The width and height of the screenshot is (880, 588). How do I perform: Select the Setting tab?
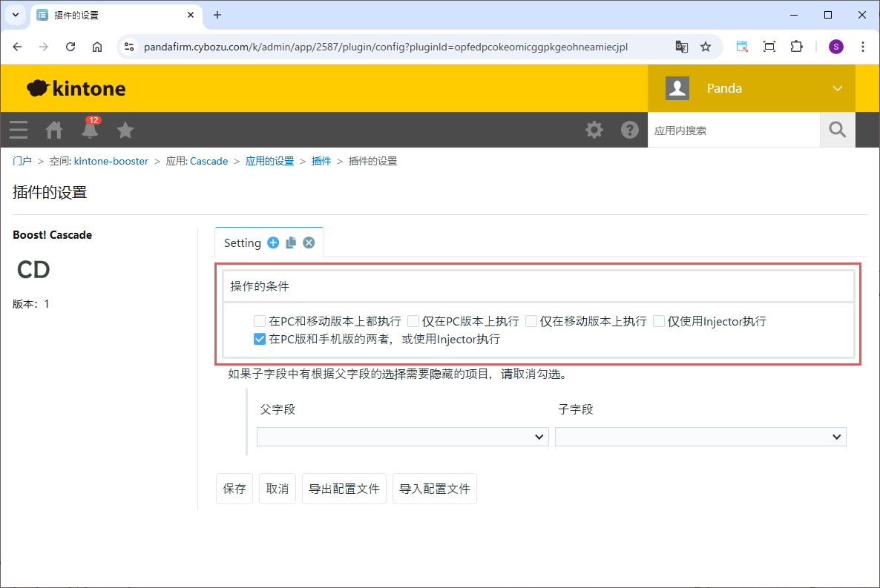point(242,243)
